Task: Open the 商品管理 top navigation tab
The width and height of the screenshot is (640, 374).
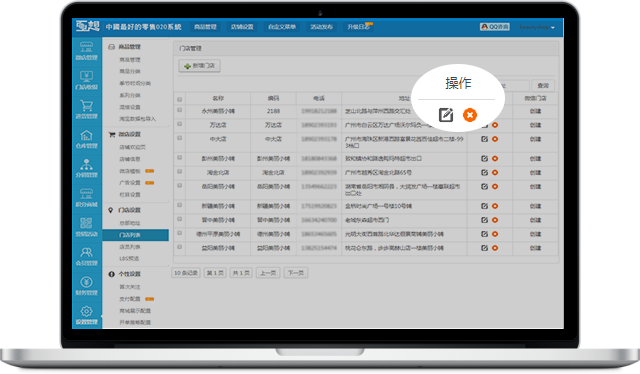Action: (x=205, y=27)
